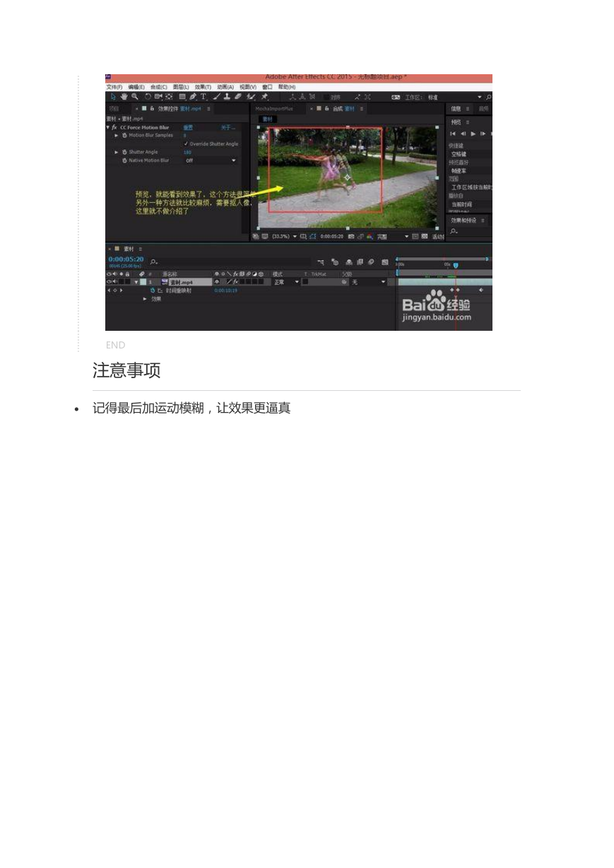Image resolution: width=614 pixels, height=868 pixels.
Task: Switch to the MochaImportPlus tab
Action: [x=274, y=109]
